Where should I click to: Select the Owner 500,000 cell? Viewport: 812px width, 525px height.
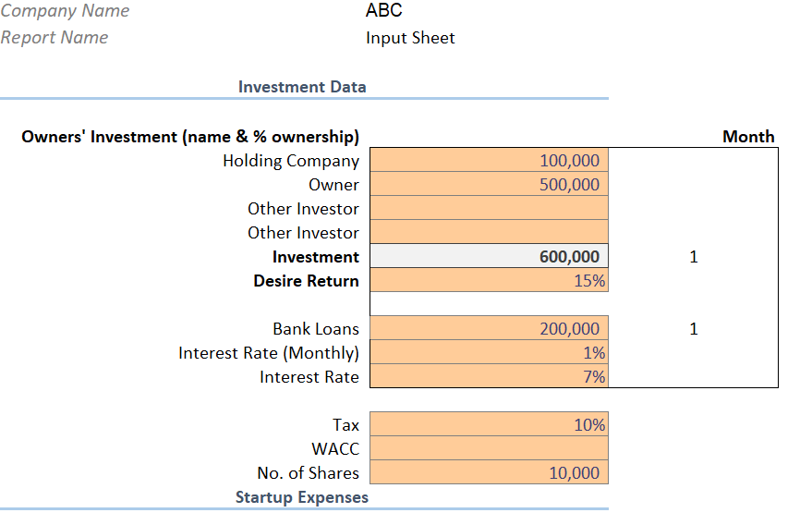click(x=489, y=184)
